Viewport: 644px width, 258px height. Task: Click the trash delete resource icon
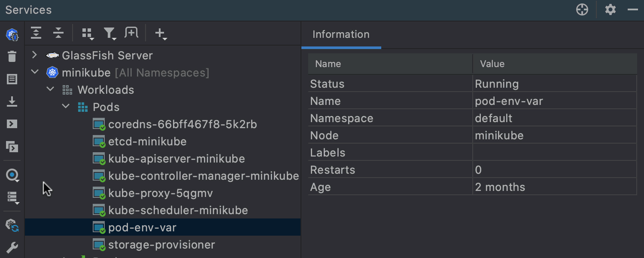pyautogui.click(x=12, y=56)
